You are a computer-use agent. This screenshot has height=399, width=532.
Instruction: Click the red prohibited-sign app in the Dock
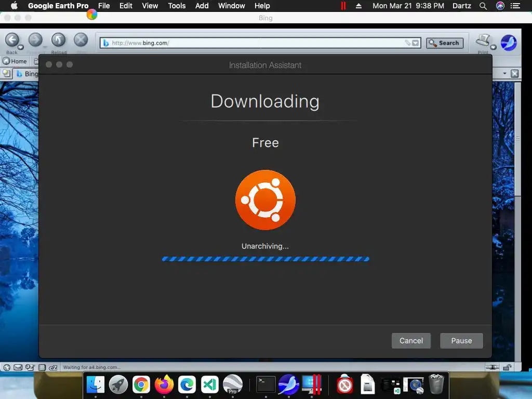pos(345,384)
